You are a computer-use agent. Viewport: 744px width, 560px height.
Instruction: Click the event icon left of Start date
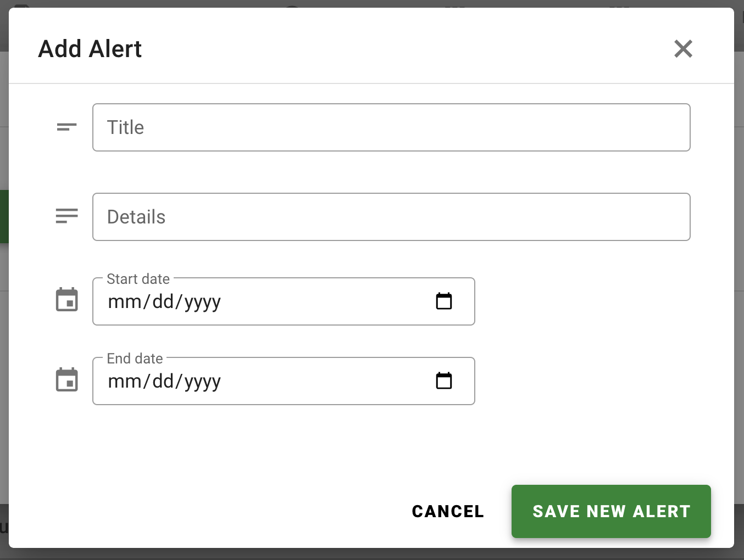coord(67,300)
